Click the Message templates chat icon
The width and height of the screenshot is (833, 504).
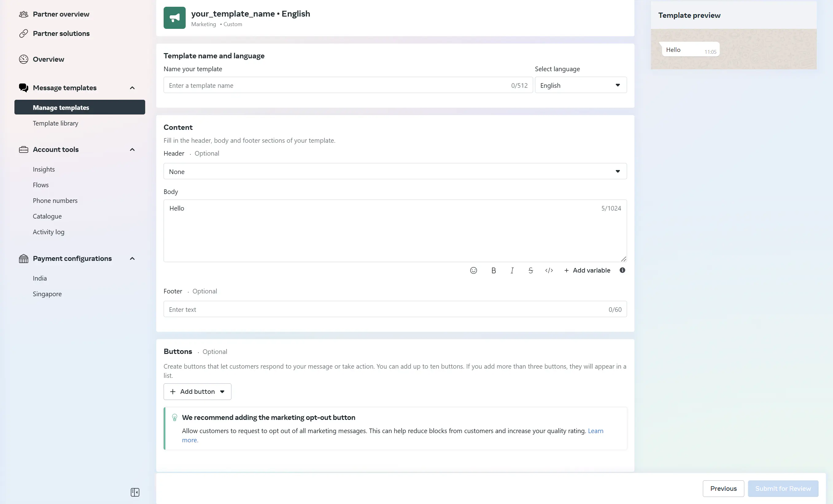[x=23, y=87]
